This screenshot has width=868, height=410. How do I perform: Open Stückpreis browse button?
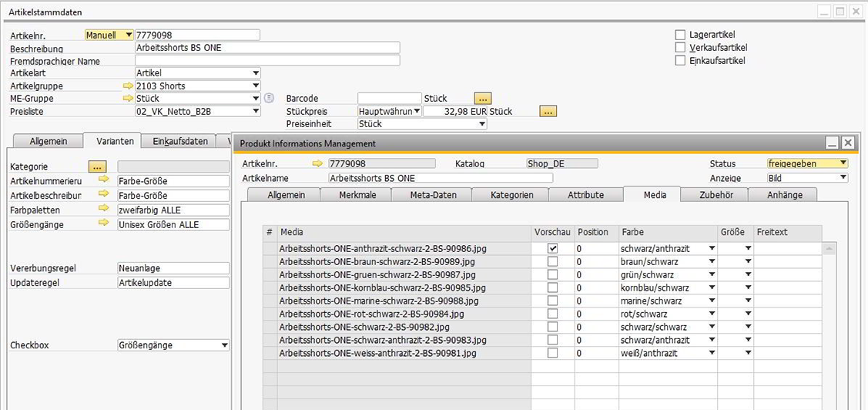click(x=548, y=112)
